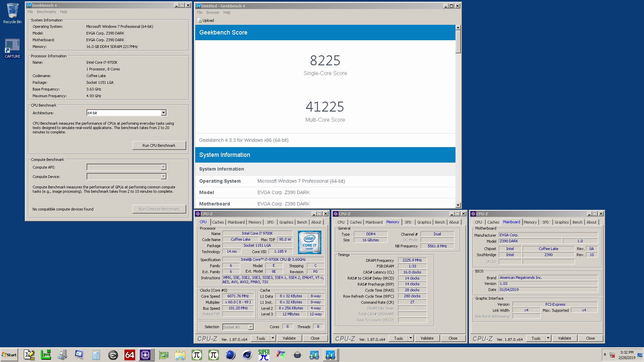644x362 pixels.
Task: Show hidden system tray icons
Action: coord(605,355)
